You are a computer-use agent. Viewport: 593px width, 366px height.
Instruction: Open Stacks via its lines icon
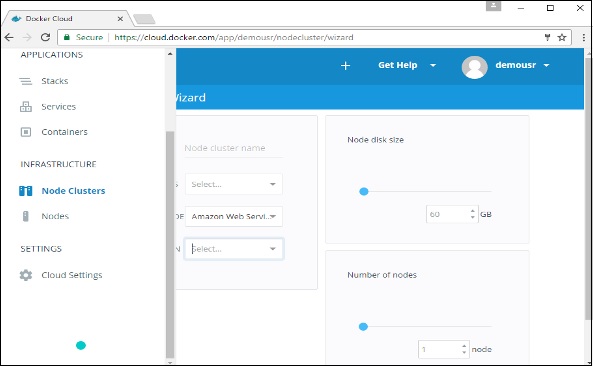coord(26,81)
